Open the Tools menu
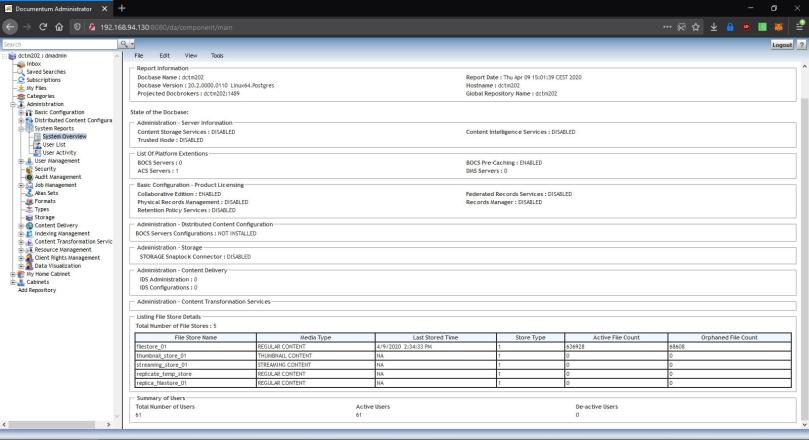Screen dimensions: 809x440 pos(217,55)
